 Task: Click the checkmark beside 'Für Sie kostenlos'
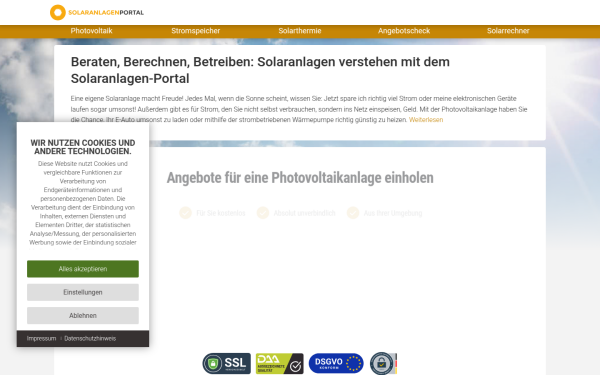pyautogui.click(x=186, y=213)
